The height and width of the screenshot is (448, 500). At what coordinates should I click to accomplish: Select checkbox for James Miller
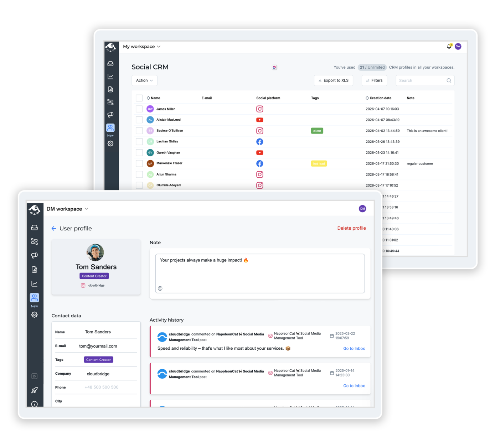coord(139,109)
